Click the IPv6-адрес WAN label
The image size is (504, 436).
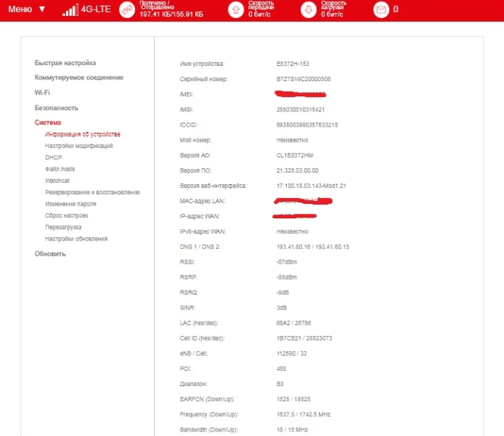203,231
